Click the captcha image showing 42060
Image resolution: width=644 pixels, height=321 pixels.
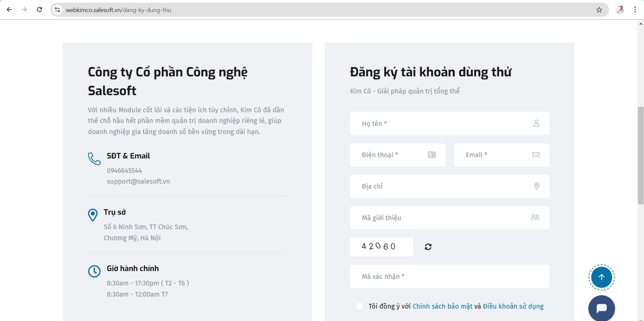pyautogui.click(x=381, y=247)
